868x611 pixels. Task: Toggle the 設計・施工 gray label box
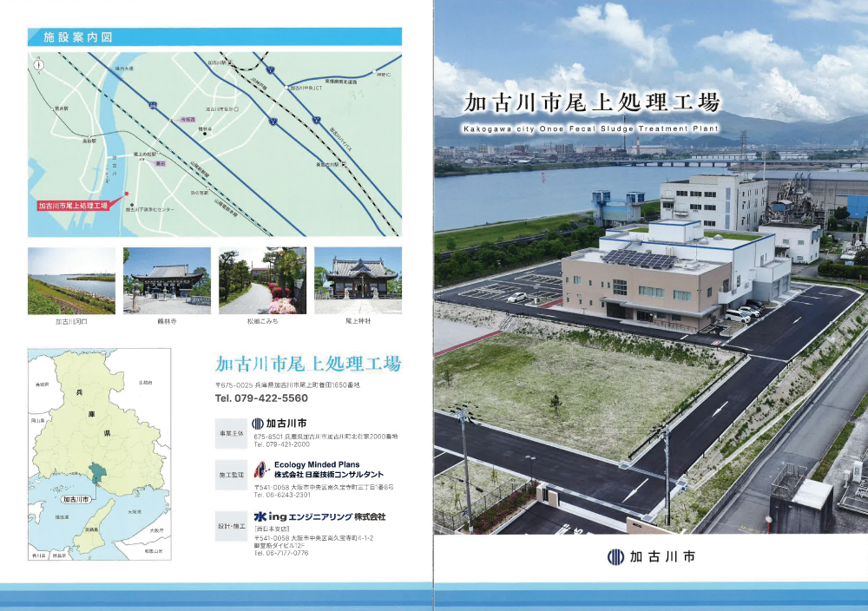tap(232, 526)
